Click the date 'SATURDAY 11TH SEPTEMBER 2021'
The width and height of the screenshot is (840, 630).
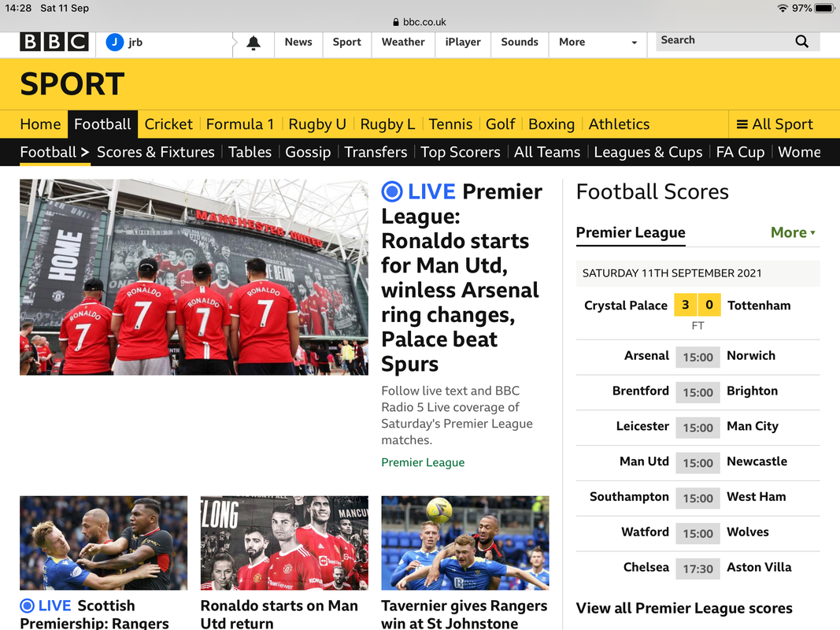[x=672, y=273]
